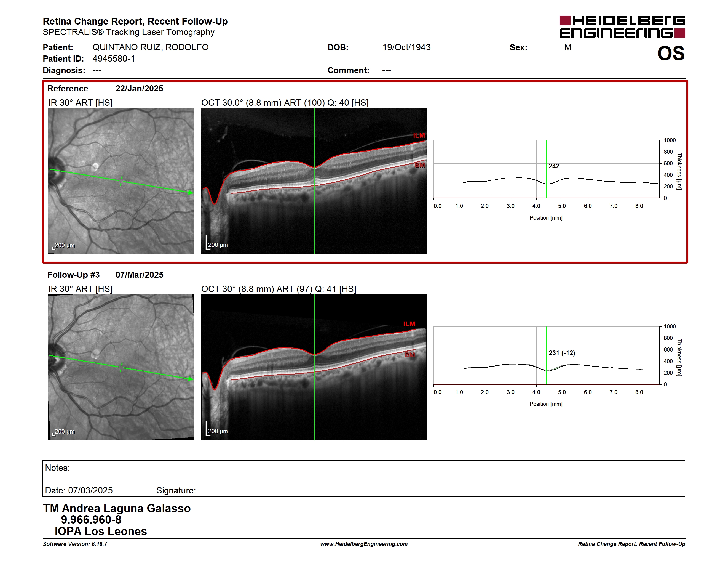
Task: Click Position [mm] label under Follow-Up chart
Action: (546, 404)
